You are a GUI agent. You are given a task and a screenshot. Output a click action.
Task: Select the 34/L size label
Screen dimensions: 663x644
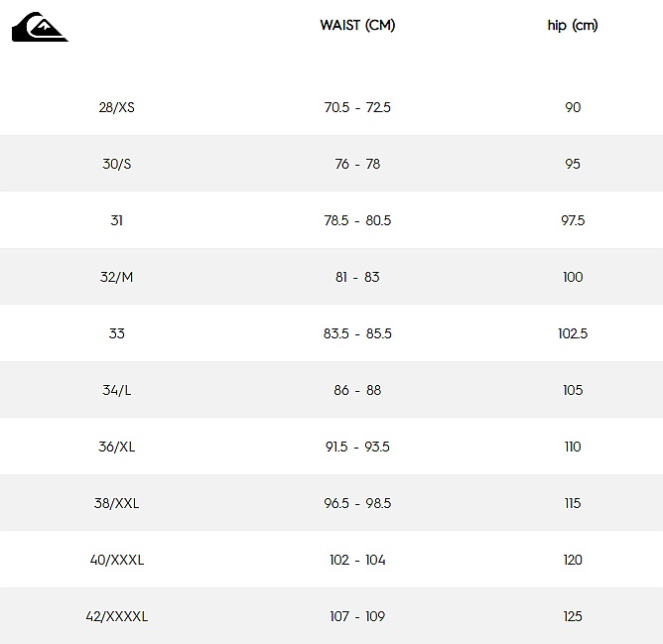pyautogui.click(x=116, y=390)
